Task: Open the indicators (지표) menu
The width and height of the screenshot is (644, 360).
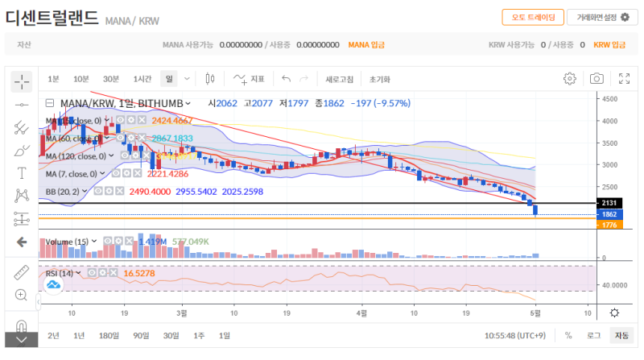Action: tap(249, 78)
